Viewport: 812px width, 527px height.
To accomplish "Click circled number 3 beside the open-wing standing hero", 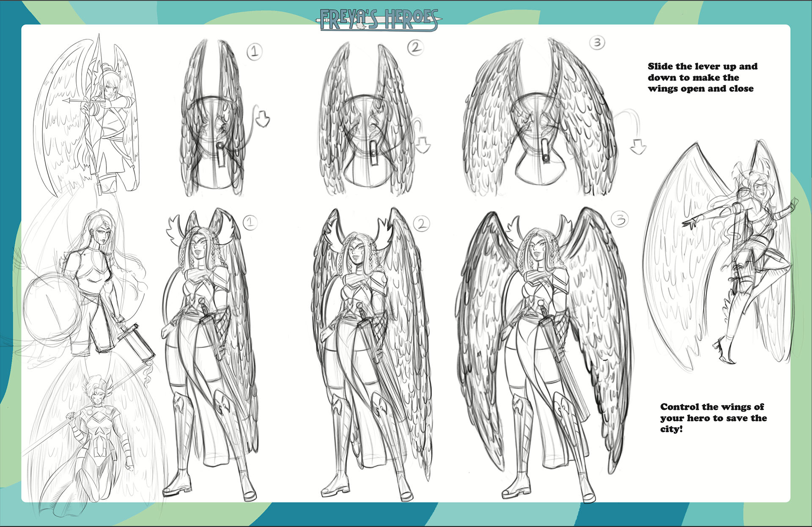I will point(620,219).
